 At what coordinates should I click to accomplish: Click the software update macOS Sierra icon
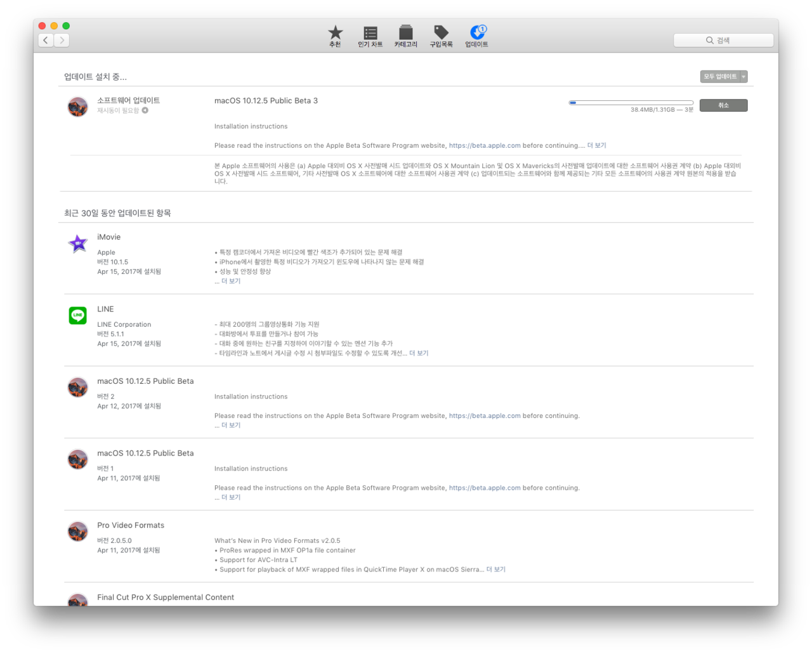click(78, 107)
